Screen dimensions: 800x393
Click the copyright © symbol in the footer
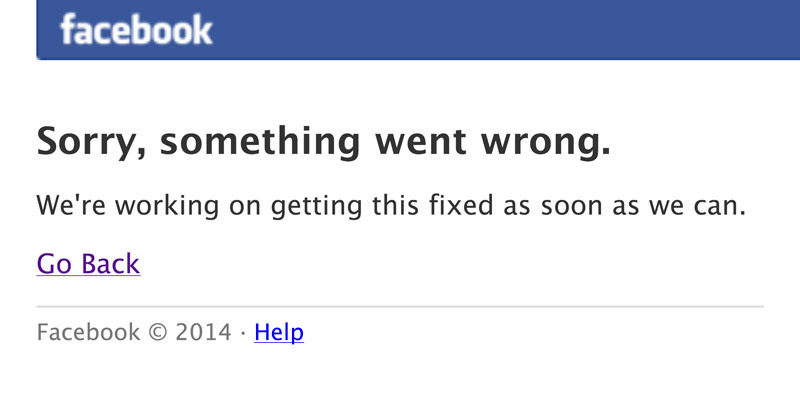click(158, 333)
